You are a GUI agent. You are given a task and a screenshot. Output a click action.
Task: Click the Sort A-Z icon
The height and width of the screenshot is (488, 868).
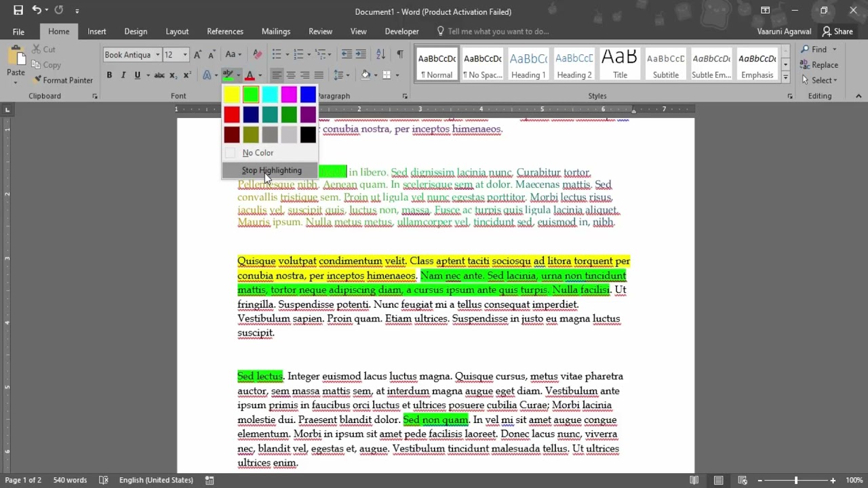click(380, 54)
